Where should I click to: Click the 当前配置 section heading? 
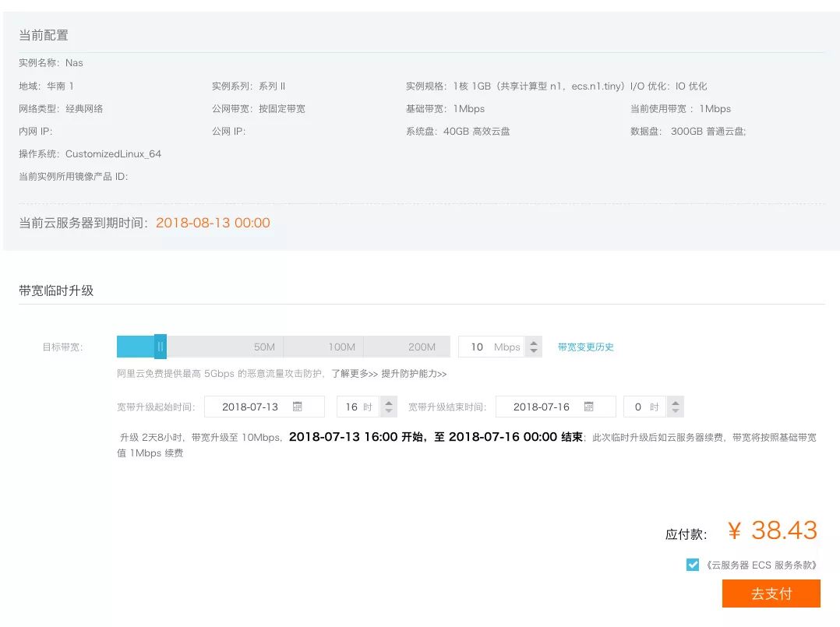(x=44, y=35)
